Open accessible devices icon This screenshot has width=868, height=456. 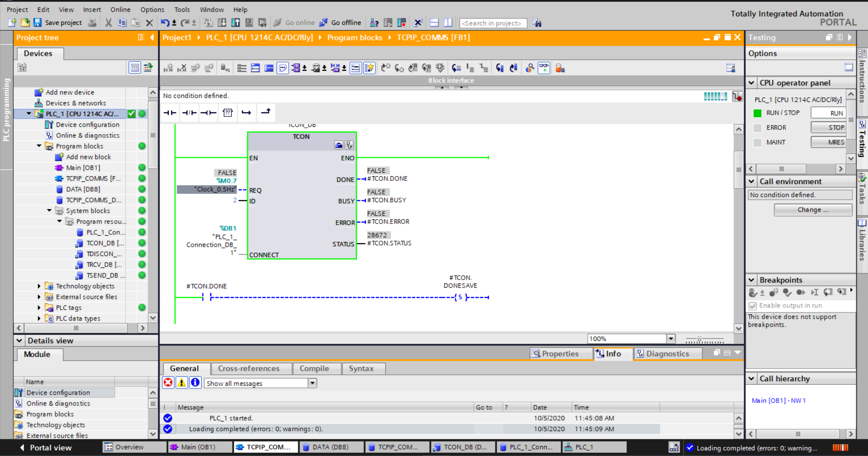pos(374,23)
